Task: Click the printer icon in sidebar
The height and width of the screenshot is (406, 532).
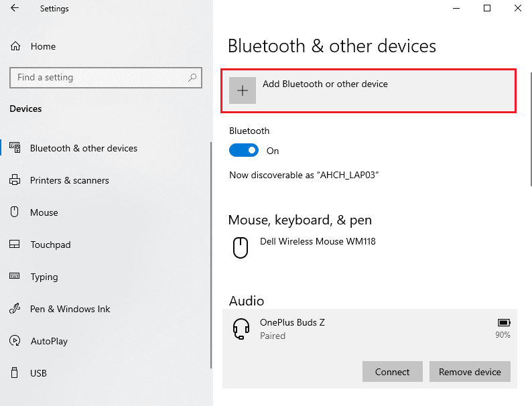Action: click(15, 180)
